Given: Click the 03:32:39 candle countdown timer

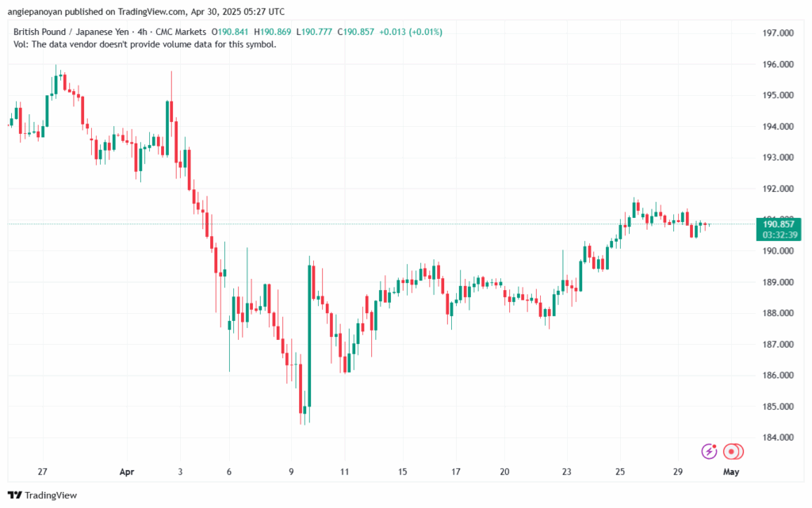Looking at the screenshot, I should 780,235.
